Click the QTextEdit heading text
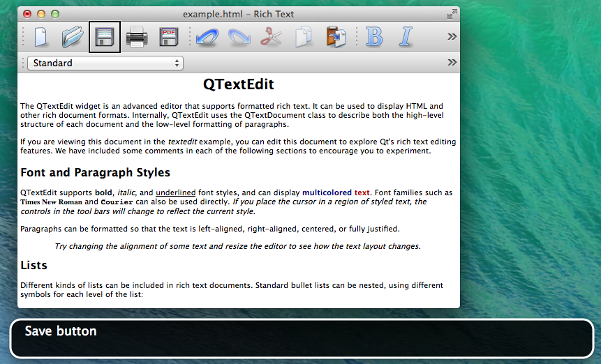The height and width of the screenshot is (364, 601). [x=238, y=85]
